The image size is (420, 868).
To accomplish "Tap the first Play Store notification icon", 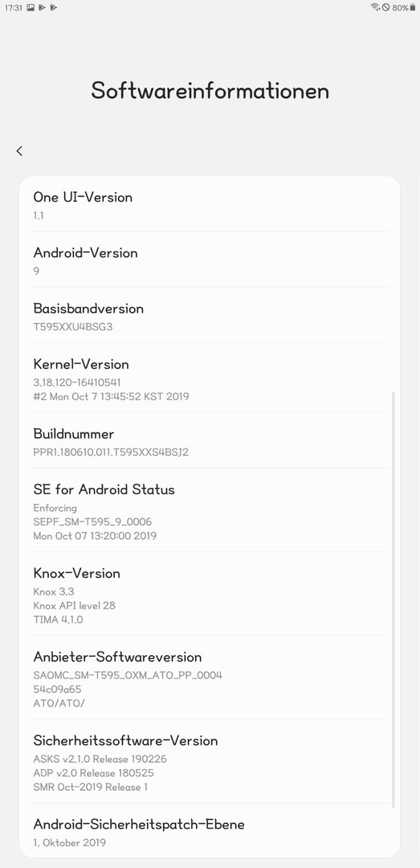I will [x=42, y=8].
